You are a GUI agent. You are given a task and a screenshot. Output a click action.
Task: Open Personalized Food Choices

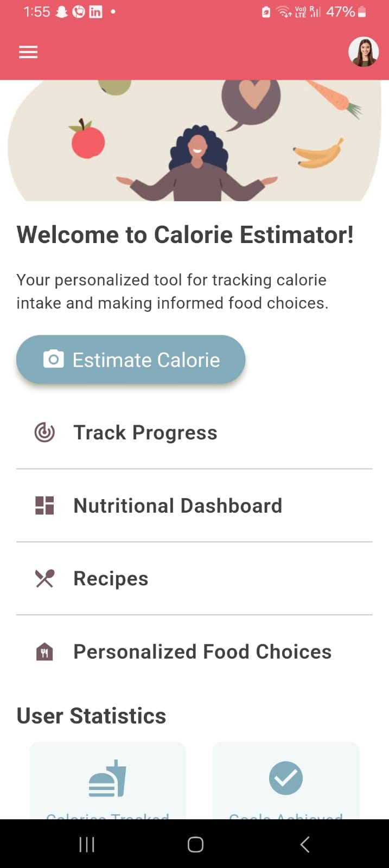pos(202,651)
